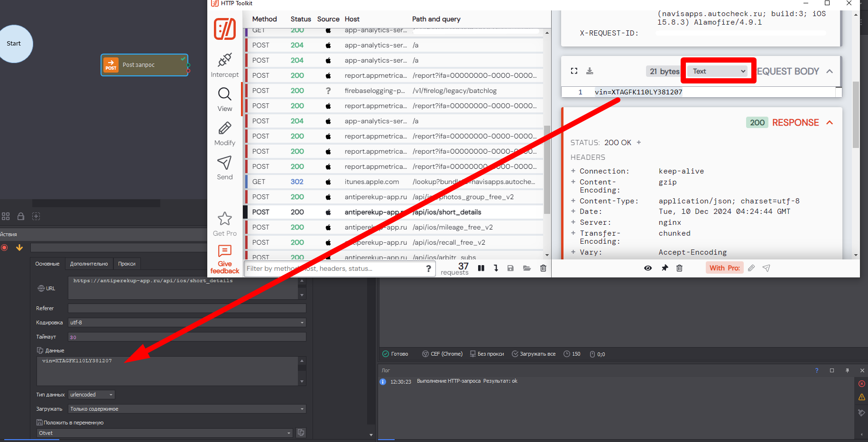
Task: Pause request collection in HTTP Toolkit
Action: pyautogui.click(x=481, y=268)
